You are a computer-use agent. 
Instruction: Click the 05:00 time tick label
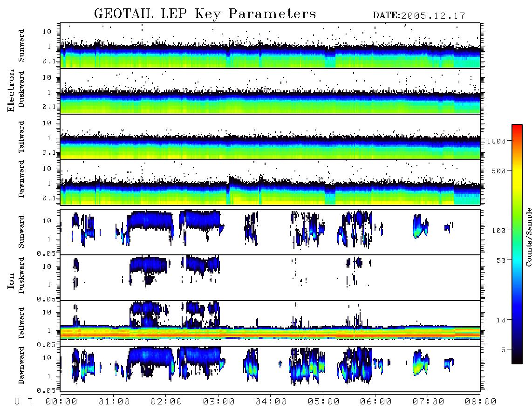(324, 402)
